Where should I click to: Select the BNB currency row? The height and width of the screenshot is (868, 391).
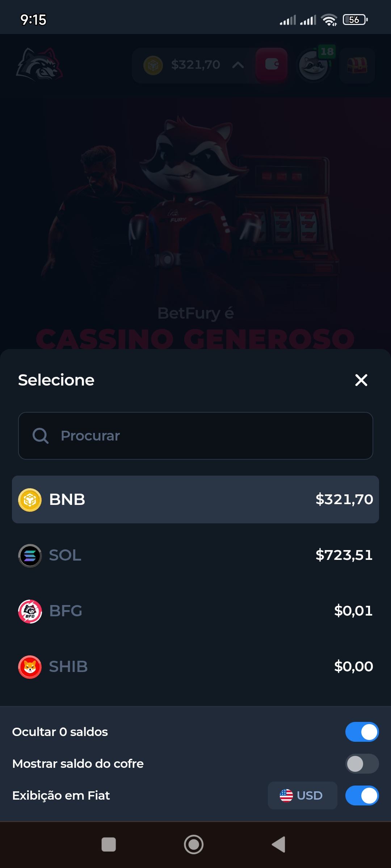(195, 499)
